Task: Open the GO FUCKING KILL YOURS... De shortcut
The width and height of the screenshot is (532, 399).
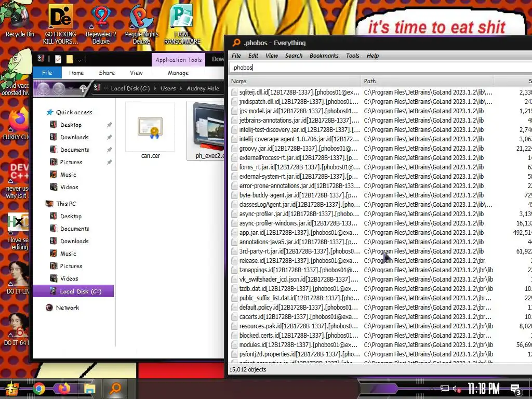Action: pyautogui.click(x=60, y=24)
